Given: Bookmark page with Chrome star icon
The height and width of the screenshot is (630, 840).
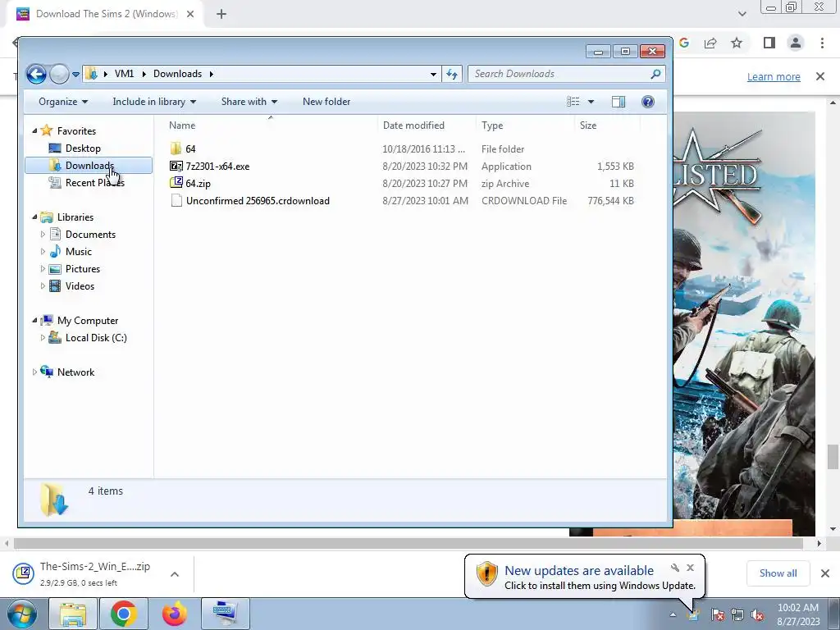Looking at the screenshot, I should click(737, 43).
